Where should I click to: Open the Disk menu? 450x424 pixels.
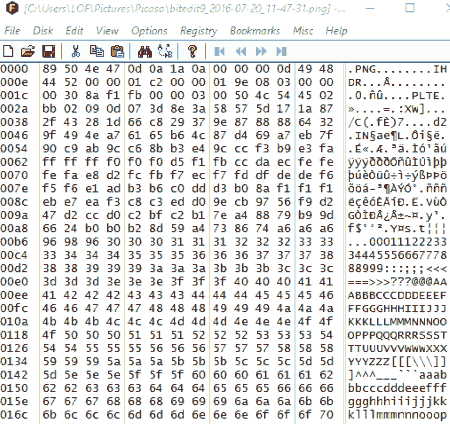pyautogui.click(x=43, y=31)
